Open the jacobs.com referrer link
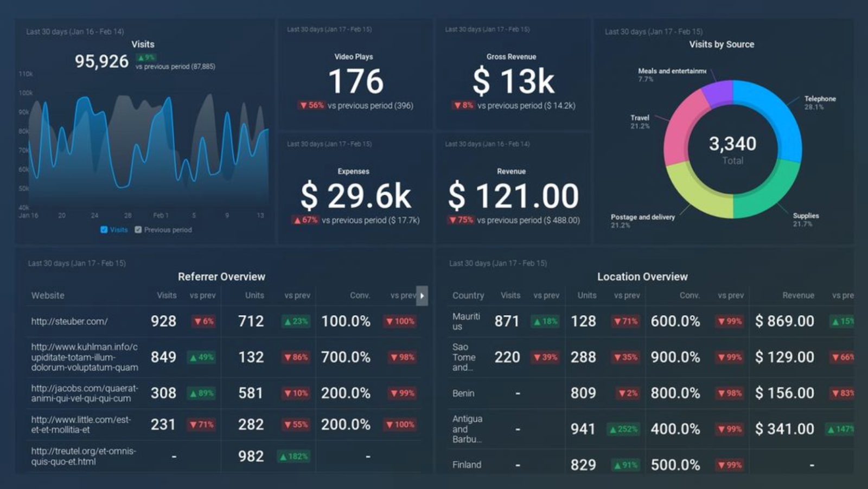Image resolution: width=868 pixels, height=489 pixels. pos(85,394)
